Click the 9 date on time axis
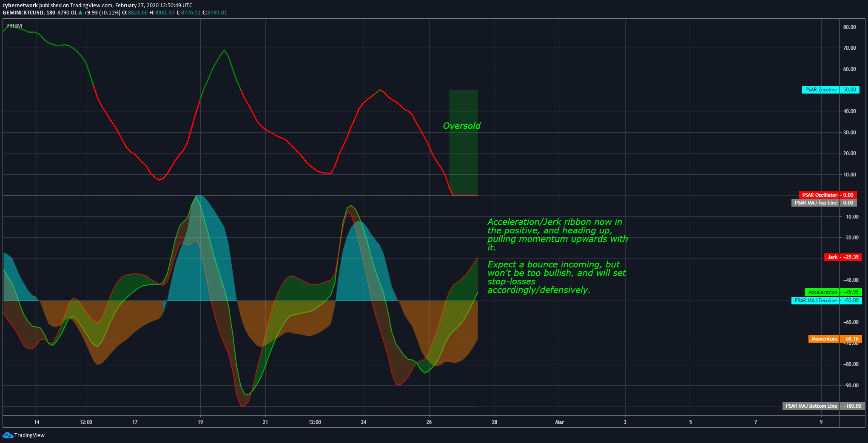The width and height of the screenshot is (868, 443). (x=821, y=422)
